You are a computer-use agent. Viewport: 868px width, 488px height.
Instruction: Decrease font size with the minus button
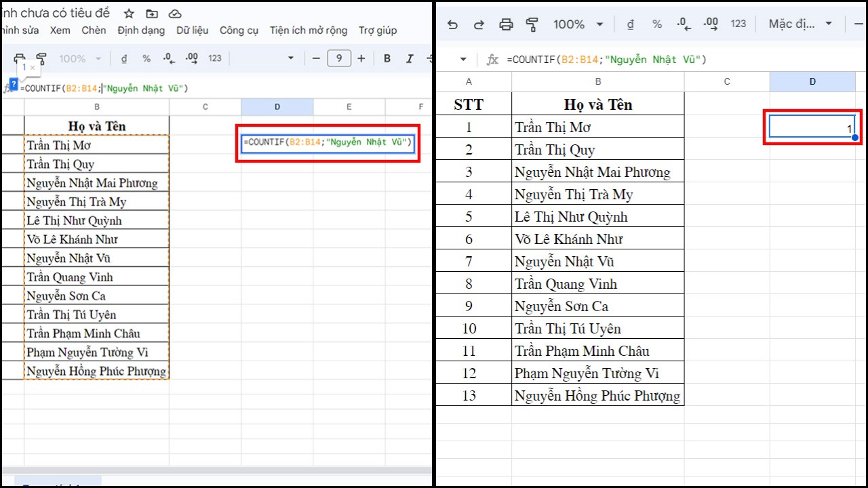click(315, 59)
